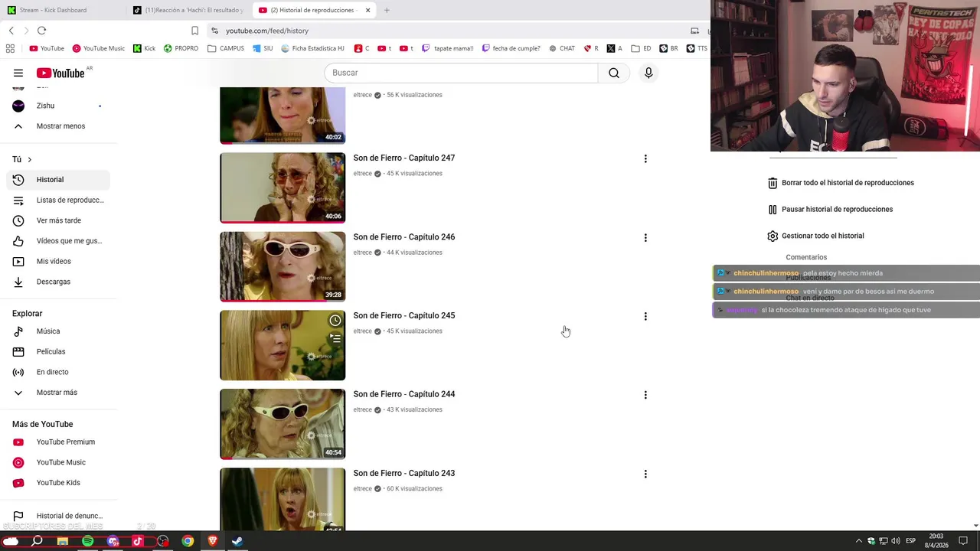This screenshot has height=551, width=980.
Task: Open Mis videos in the sidebar
Action: tap(58, 262)
